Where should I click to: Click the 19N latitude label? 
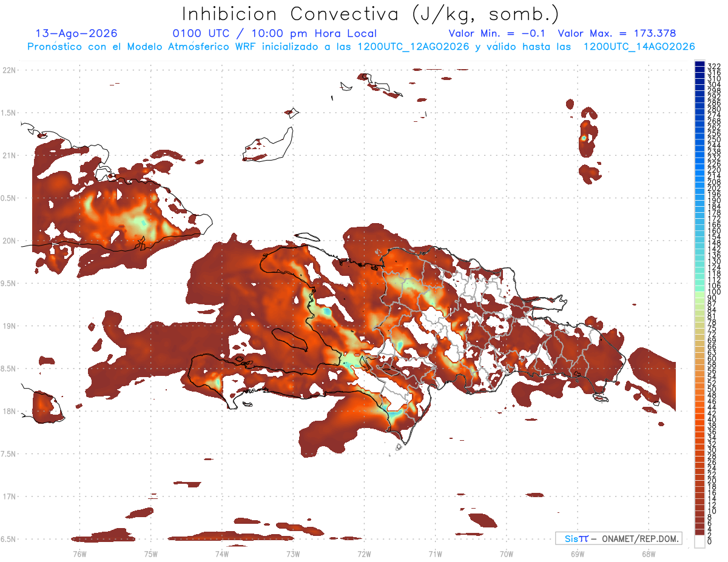click(x=9, y=326)
